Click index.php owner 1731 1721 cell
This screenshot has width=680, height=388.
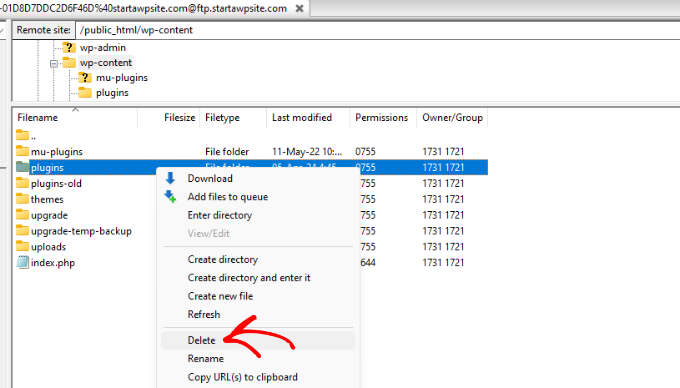443,263
